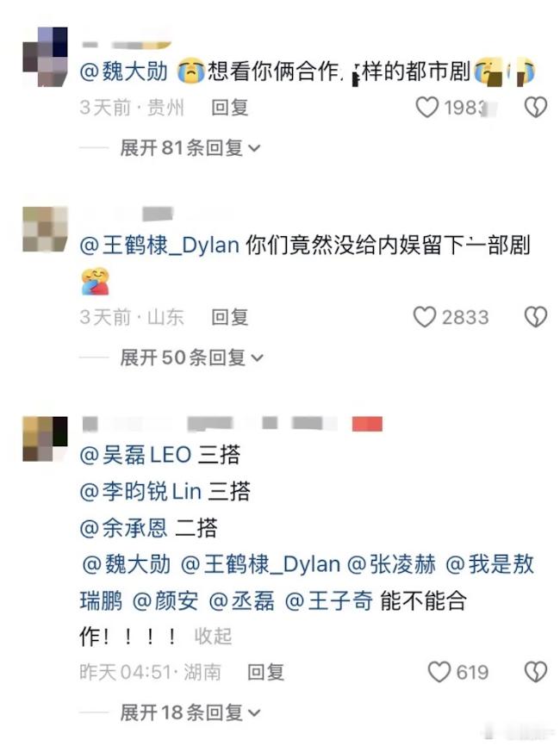Screen dimensions: 560x746
Task: Open the @吴磊LEO mention
Action: pos(135,455)
